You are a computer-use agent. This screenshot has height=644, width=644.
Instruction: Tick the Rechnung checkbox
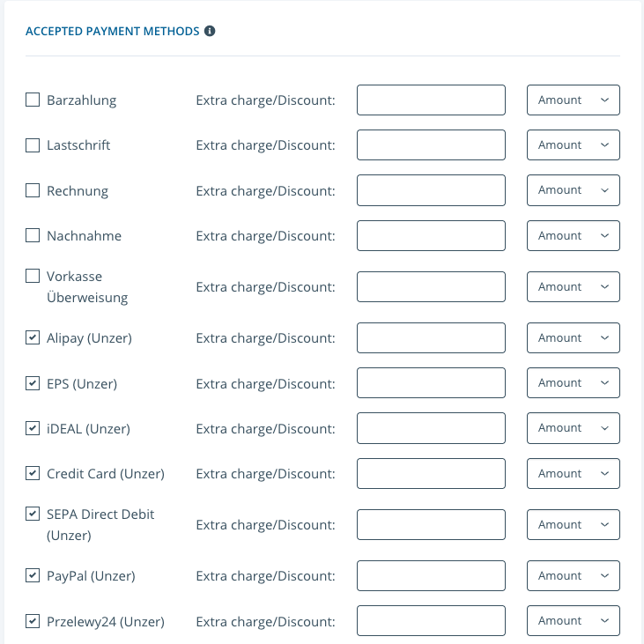coord(33,190)
